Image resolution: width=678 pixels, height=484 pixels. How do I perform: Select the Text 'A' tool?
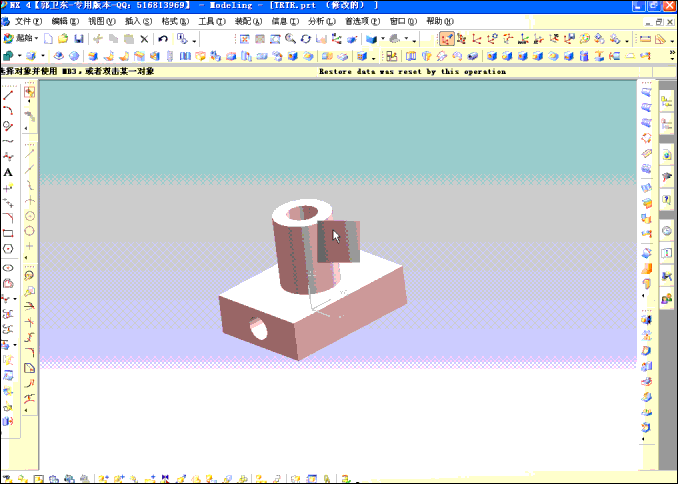click(x=8, y=173)
